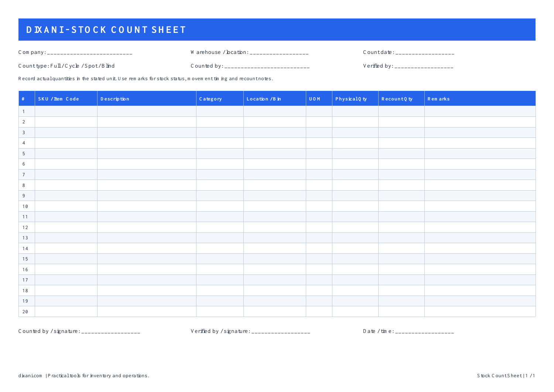
Task: Select row number "15" in the table
Action: coord(25,259)
